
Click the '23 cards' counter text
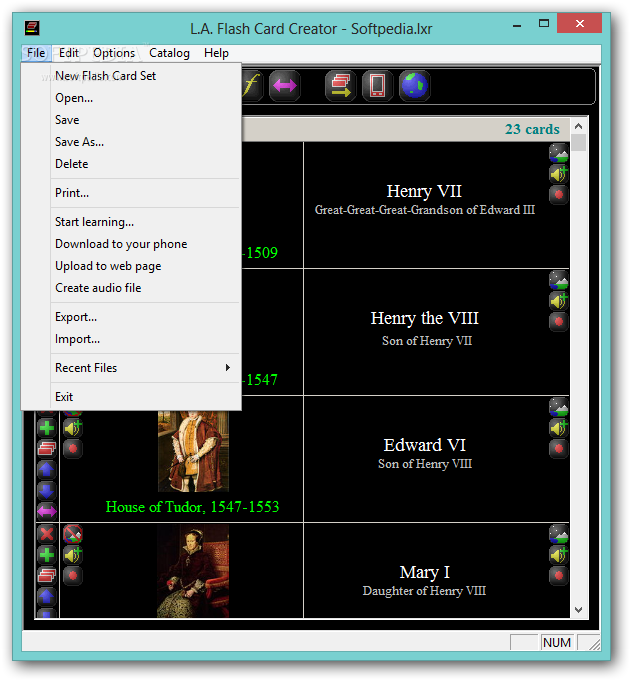pos(532,129)
